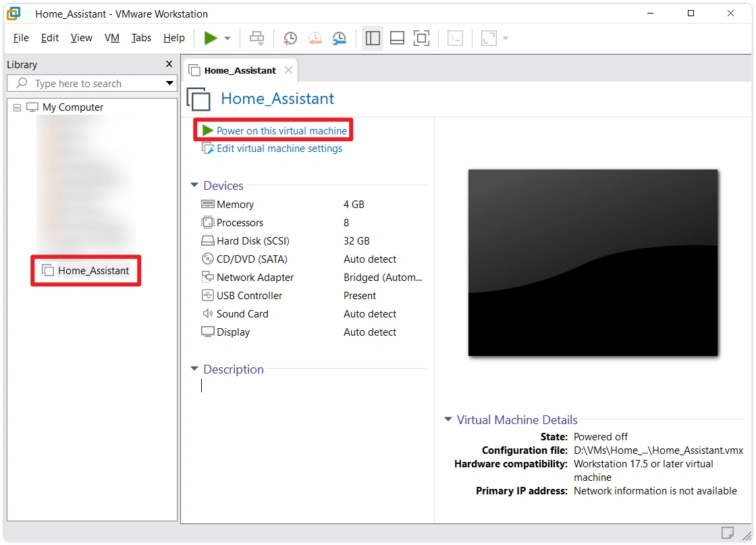Close the Library panel
The height and width of the screenshot is (545, 756).
(x=169, y=64)
